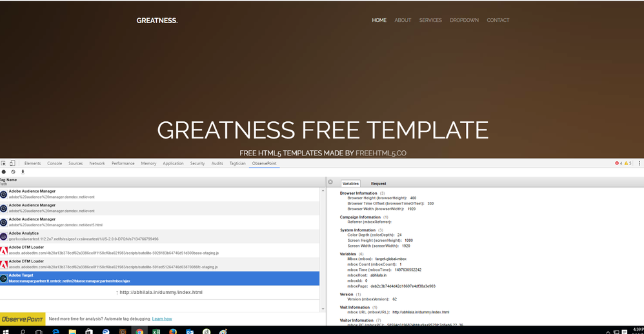The width and height of the screenshot is (644, 334).
Task: Select the first Adobe DTM Loader row
Action: pyautogui.click(x=160, y=250)
